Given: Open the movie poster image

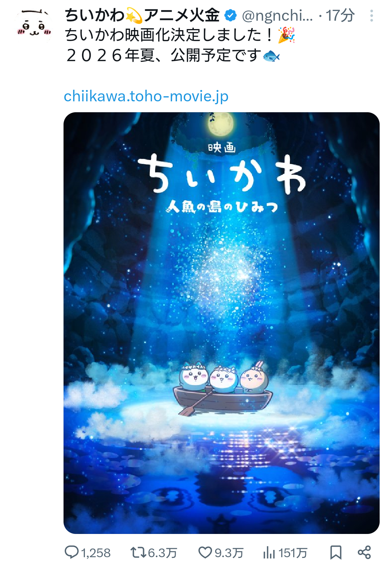Looking at the screenshot, I should (x=221, y=323).
